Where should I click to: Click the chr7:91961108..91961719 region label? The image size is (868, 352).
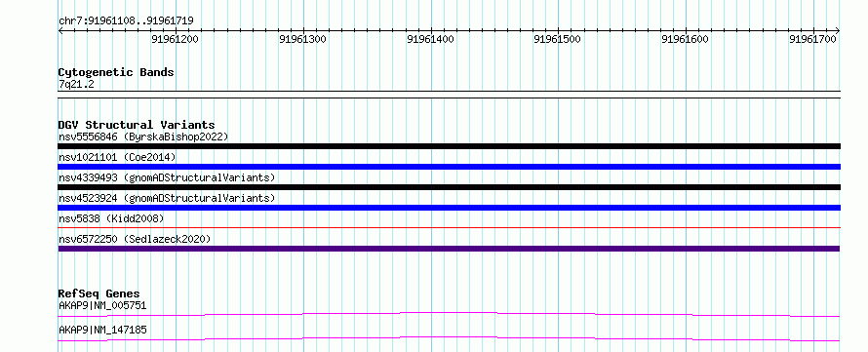coord(126,21)
